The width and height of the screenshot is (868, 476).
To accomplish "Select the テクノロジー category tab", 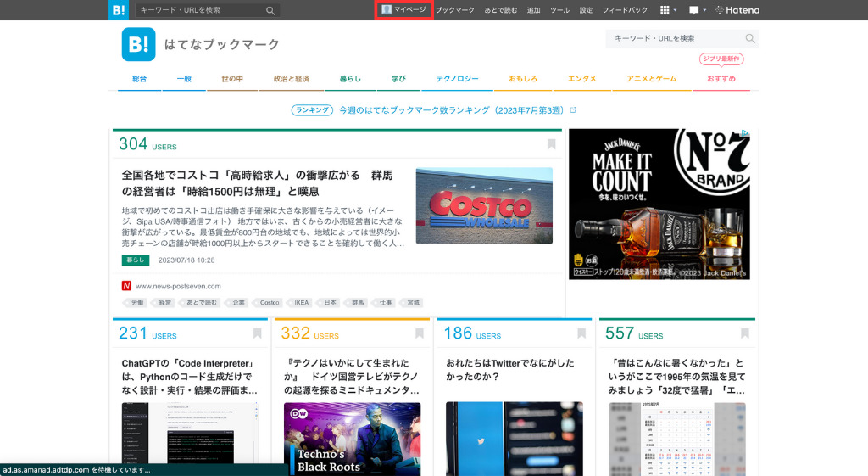I will pos(457,79).
